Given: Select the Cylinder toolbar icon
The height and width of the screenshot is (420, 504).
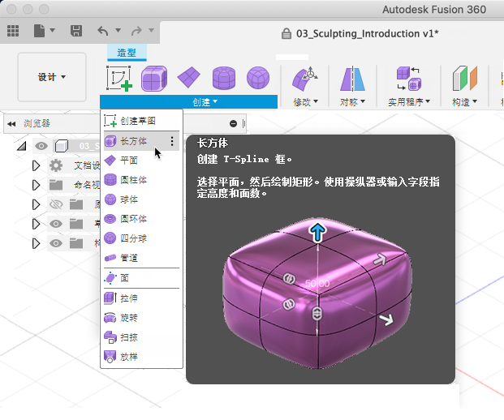Looking at the screenshot, I should point(224,78).
